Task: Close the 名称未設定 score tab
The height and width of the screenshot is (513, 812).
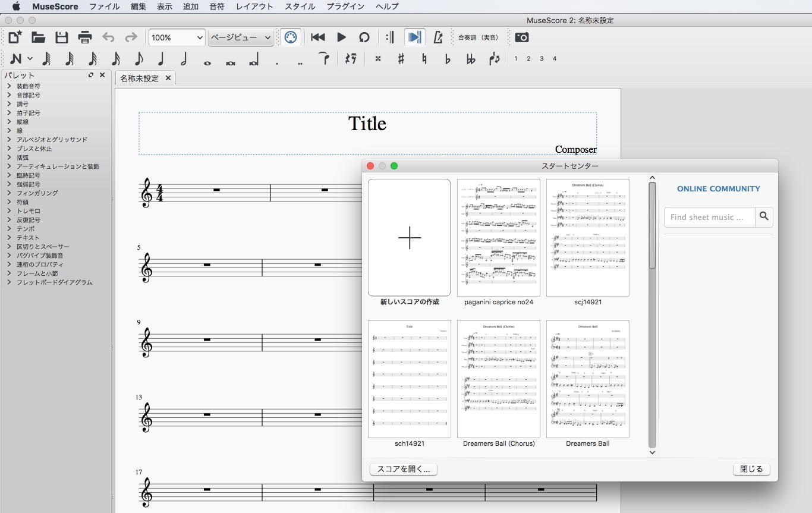Action: coord(168,78)
